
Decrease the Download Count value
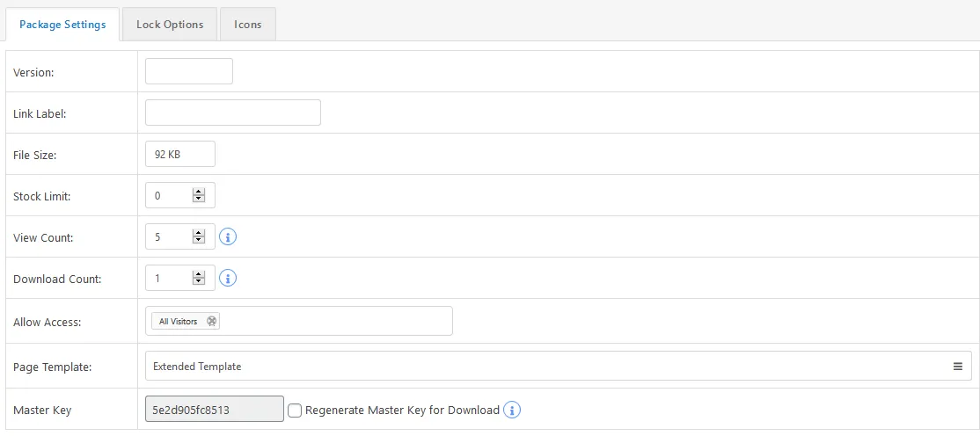point(199,281)
